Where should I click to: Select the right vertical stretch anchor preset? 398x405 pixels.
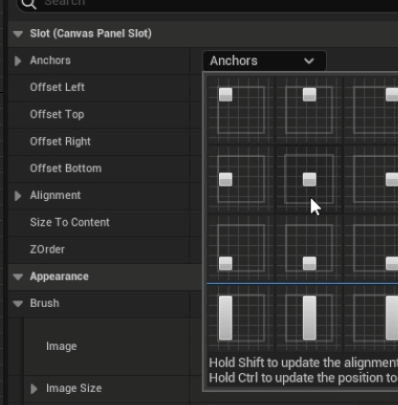pos(371,318)
